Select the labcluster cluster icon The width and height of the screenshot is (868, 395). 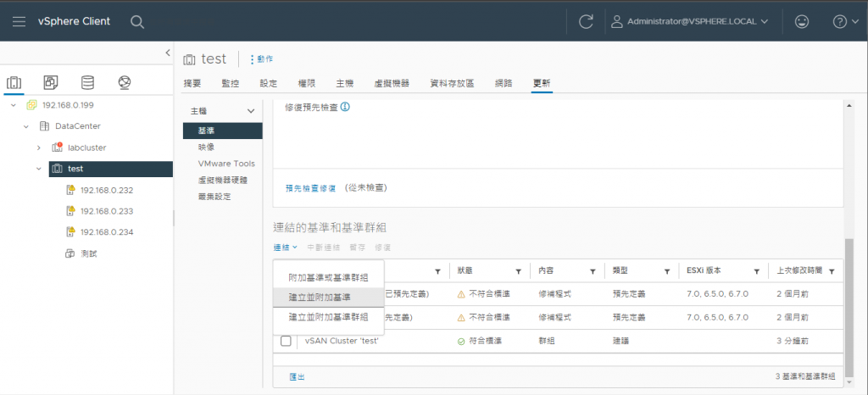pyautogui.click(x=57, y=147)
